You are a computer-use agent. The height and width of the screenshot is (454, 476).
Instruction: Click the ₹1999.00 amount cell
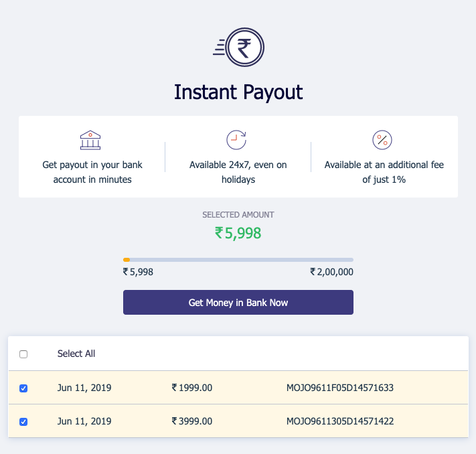(192, 388)
